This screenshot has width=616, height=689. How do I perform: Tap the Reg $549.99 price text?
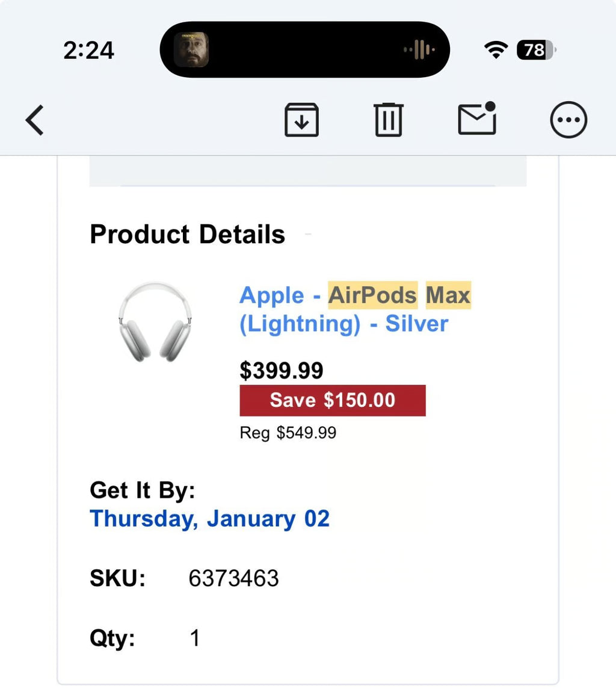[x=287, y=432]
